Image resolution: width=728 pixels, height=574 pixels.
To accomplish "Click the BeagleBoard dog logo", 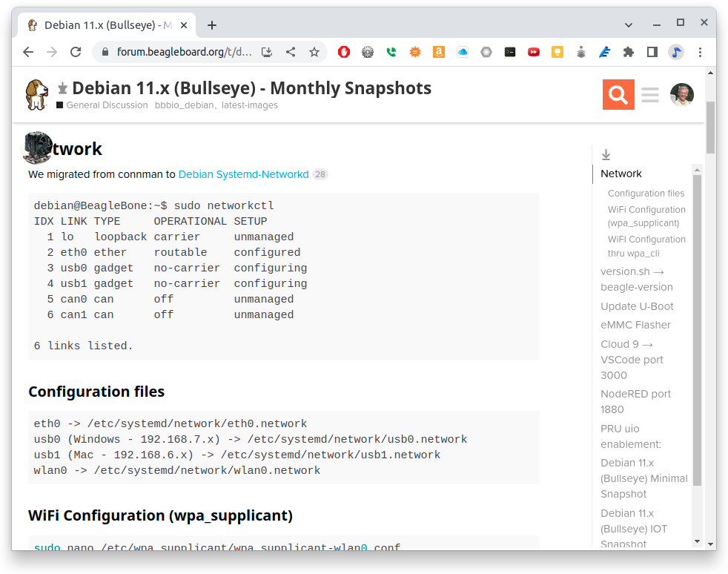I will (x=36, y=94).
